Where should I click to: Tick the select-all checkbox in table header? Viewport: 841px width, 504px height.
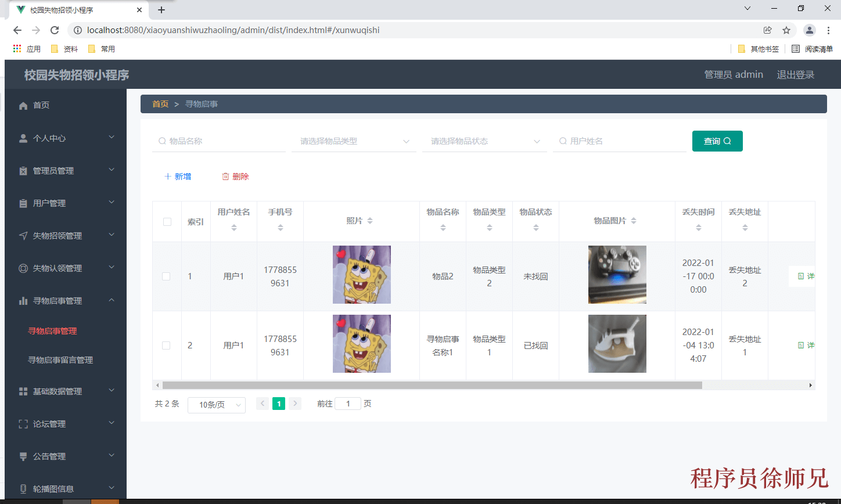(167, 222)
